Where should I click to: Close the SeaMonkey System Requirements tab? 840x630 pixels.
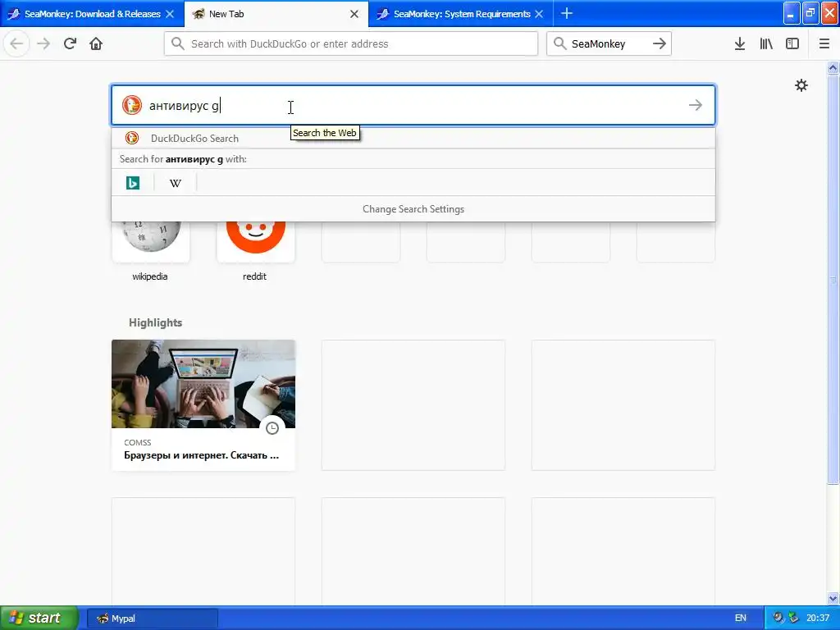click(540, 14)
